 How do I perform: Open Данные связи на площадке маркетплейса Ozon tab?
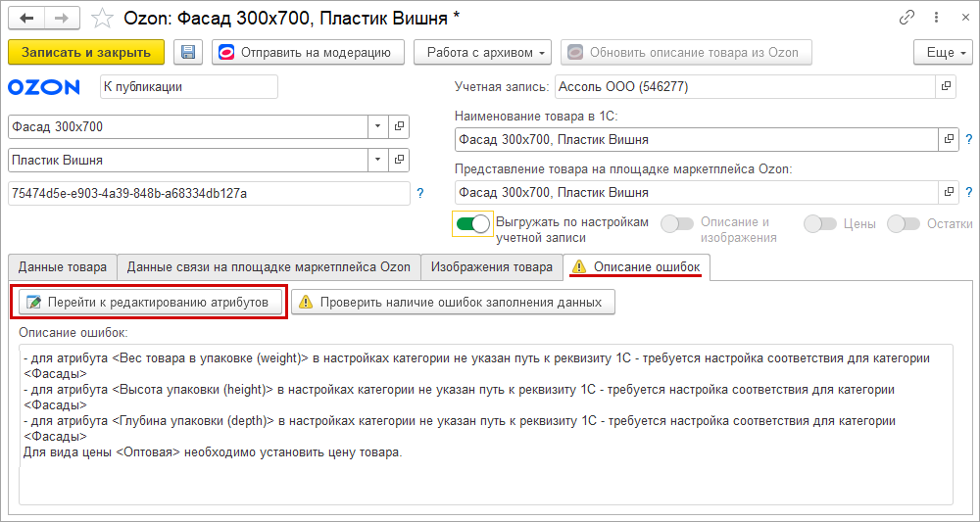pos(269,267)
